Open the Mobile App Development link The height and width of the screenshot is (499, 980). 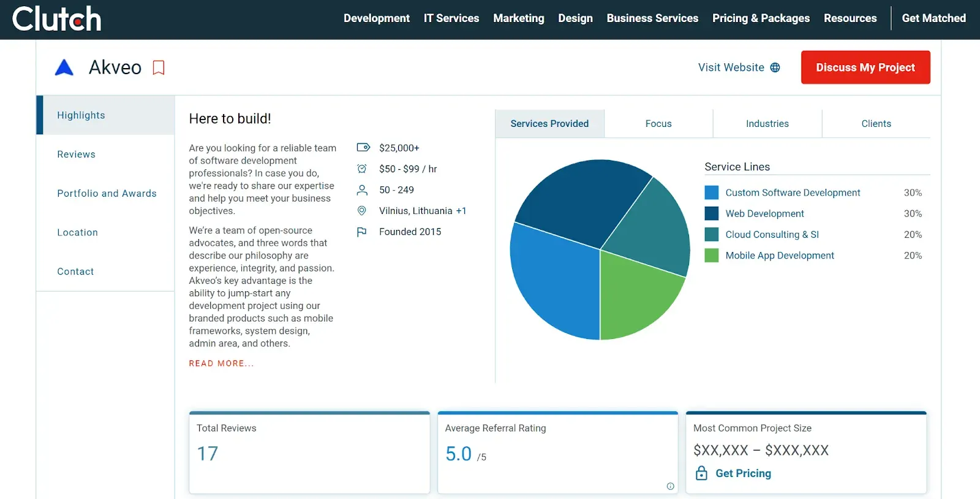(780, 256)
